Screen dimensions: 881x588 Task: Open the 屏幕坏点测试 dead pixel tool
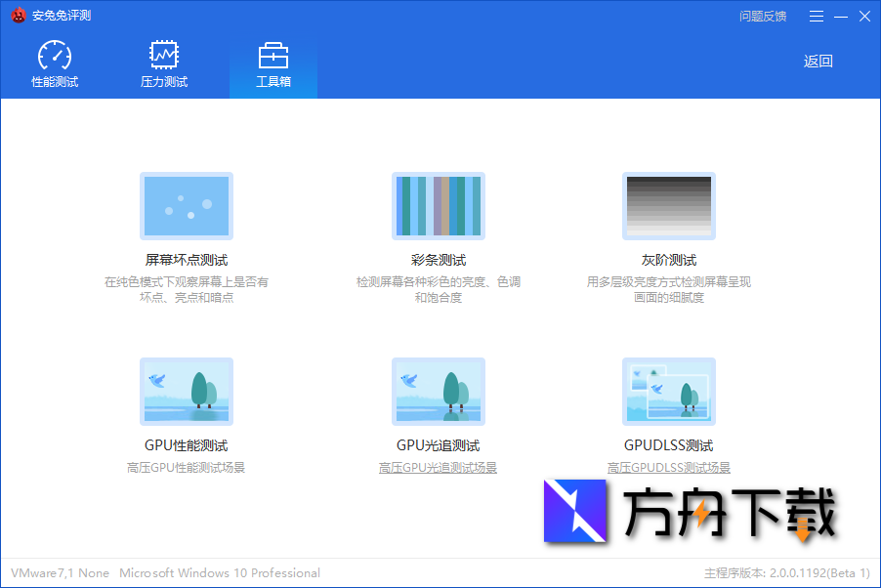tap(186, 206)
